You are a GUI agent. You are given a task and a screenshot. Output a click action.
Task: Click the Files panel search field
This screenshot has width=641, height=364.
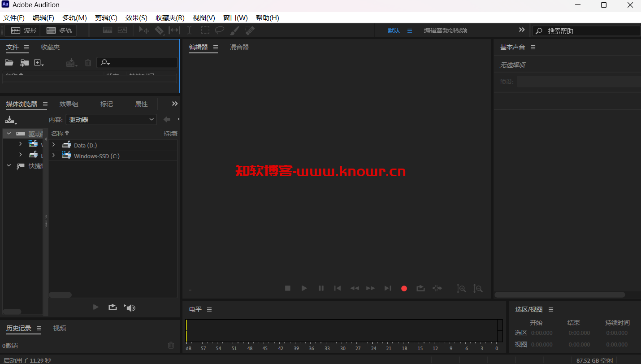[137, 63]
